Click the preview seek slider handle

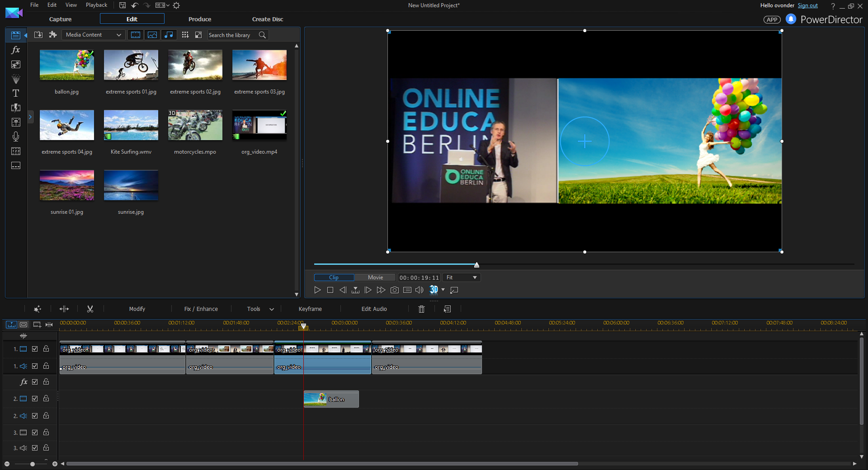tap(476, 265)
